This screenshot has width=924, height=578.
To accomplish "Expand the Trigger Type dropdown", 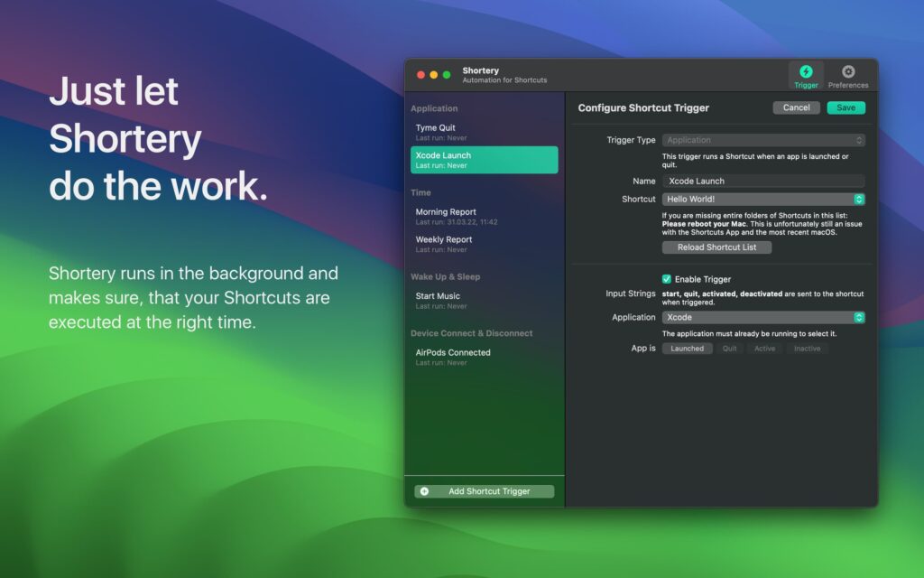I will [763, 140].
